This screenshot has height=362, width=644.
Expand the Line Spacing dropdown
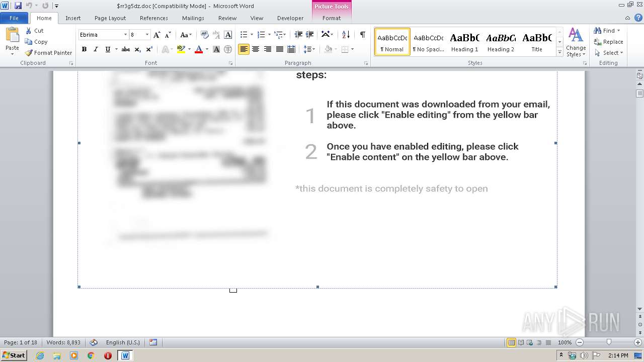(309, 49)
